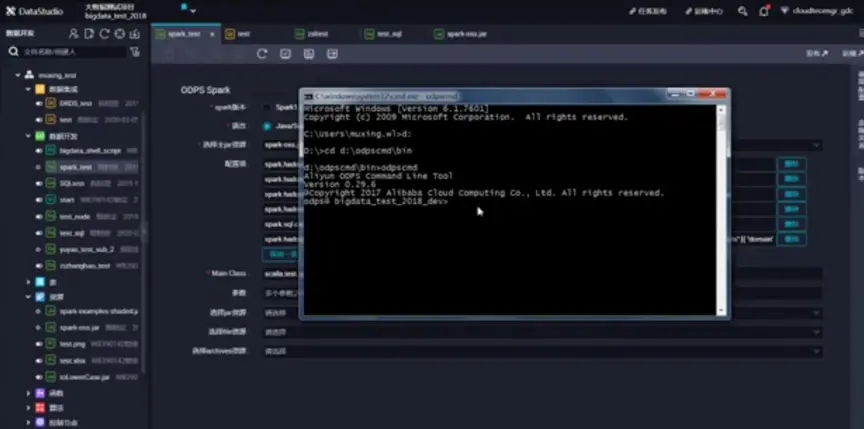Switch to the spark-oss.jar tab
Image resolution: width=864 pixels, height=429 pixels.
tap(460, 34)
